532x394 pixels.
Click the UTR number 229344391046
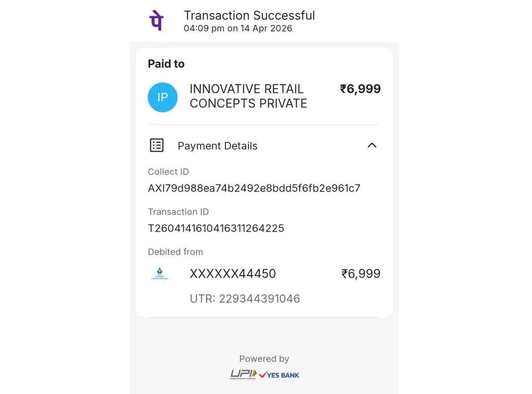coord(245,298)
